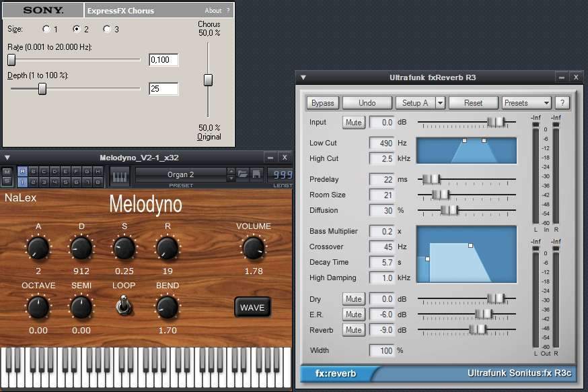Click the VOLUME knob
The height and width of the screenshot is (392, 588).
click(x=254, y=248)
